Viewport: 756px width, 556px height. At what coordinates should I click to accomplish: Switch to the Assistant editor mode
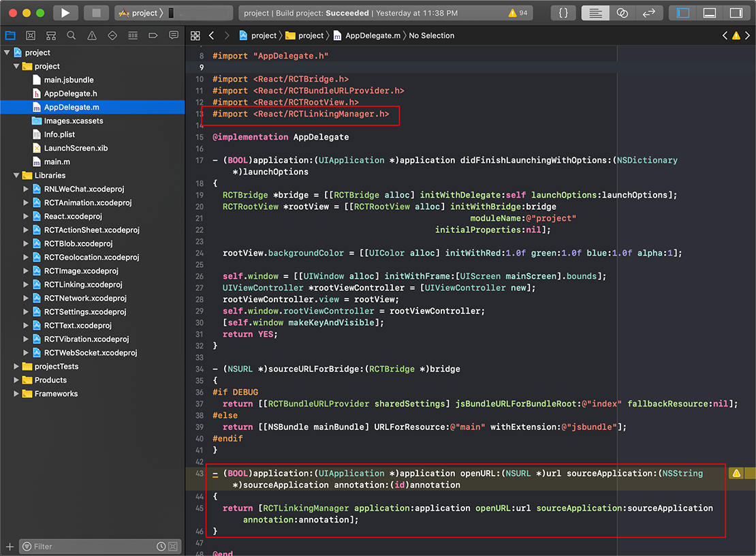coord(622,13)
